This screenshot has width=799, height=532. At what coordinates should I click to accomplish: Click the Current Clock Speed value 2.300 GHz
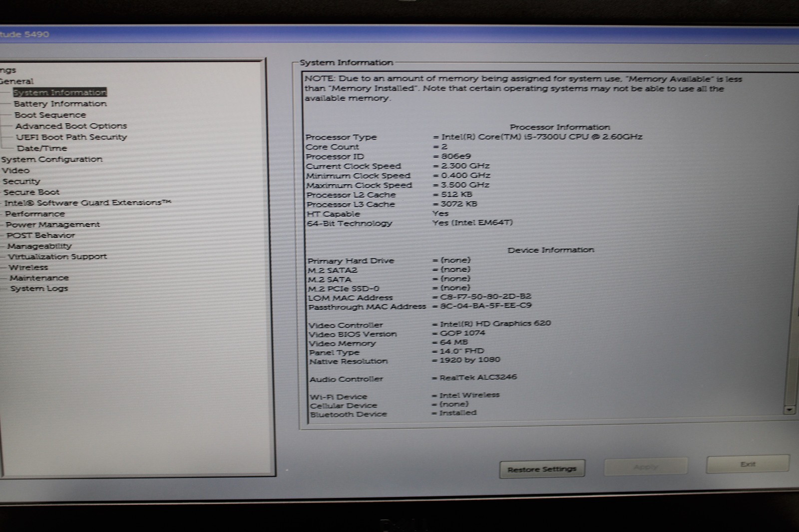(x=465, y=166)
